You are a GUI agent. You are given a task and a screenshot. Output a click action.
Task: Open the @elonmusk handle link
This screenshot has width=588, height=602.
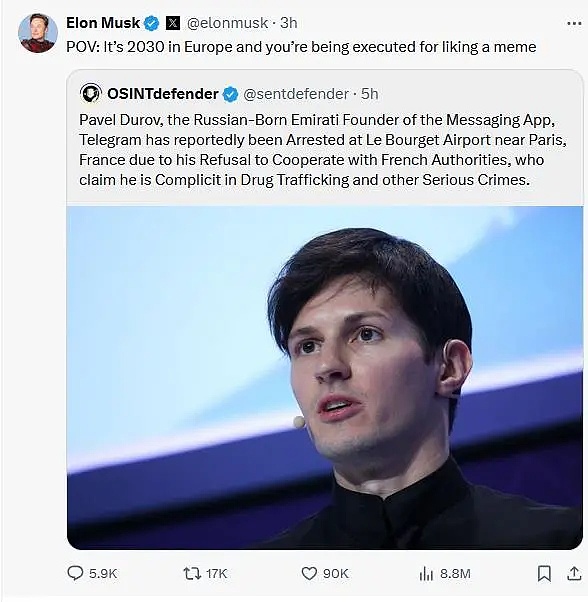coord(227,23)
